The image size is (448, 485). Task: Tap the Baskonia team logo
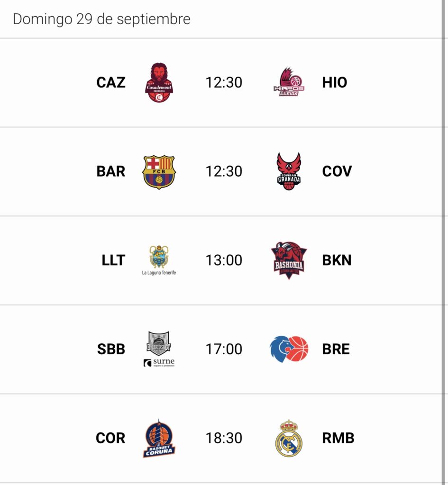[289, 260]
